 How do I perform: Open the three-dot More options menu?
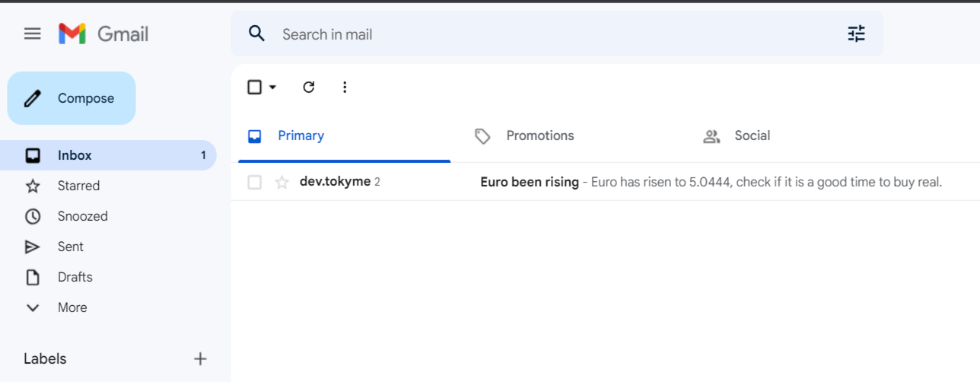(x=345, y=87)
